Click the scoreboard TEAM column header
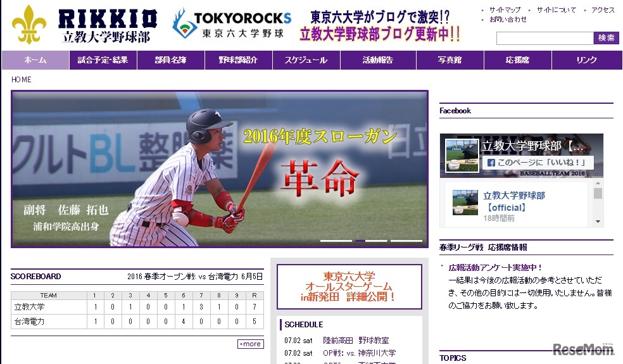Screen dimensions: 623x364 (49, 295)
